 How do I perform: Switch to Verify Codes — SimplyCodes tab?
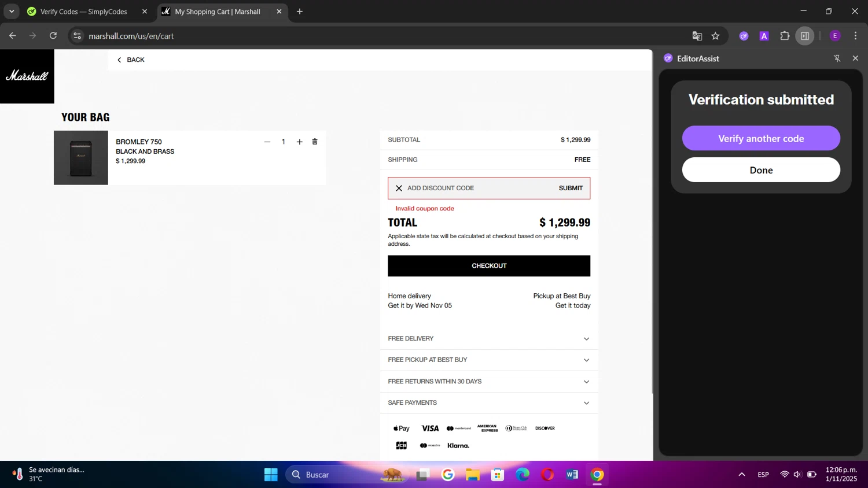(84, 12)
